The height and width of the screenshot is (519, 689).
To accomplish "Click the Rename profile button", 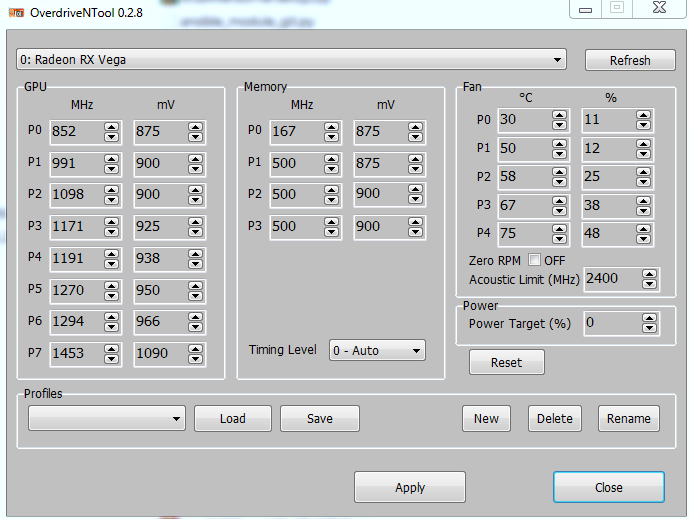I will coord(628,418).
